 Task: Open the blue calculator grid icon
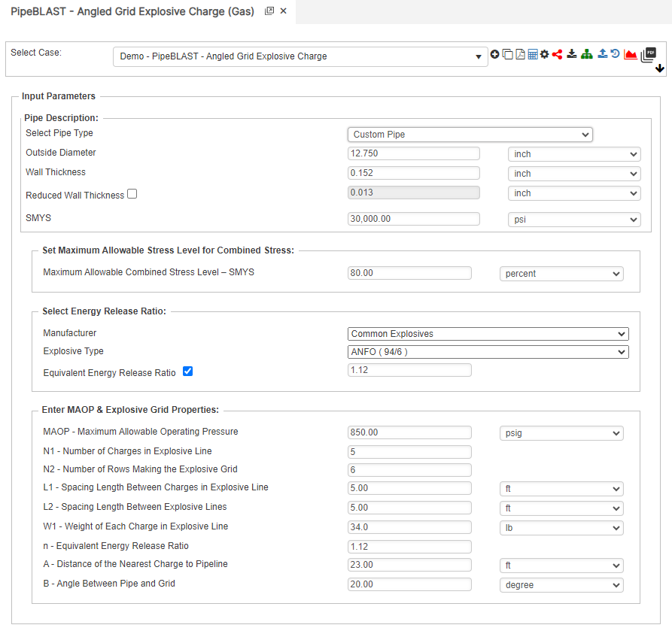532,54
